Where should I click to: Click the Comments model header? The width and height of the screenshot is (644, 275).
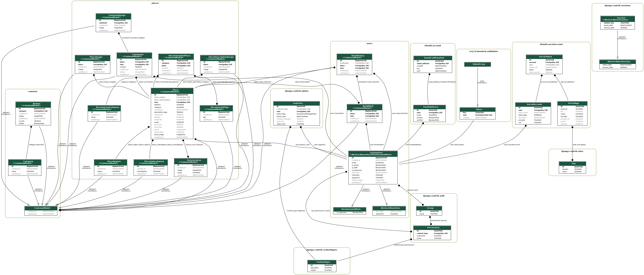coord(134,55)
